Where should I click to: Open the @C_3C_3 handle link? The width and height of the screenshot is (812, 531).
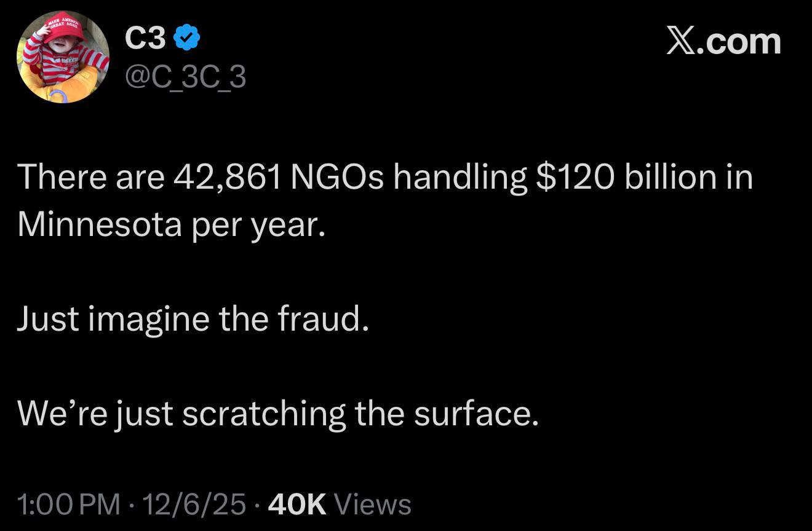pos(185,77)
